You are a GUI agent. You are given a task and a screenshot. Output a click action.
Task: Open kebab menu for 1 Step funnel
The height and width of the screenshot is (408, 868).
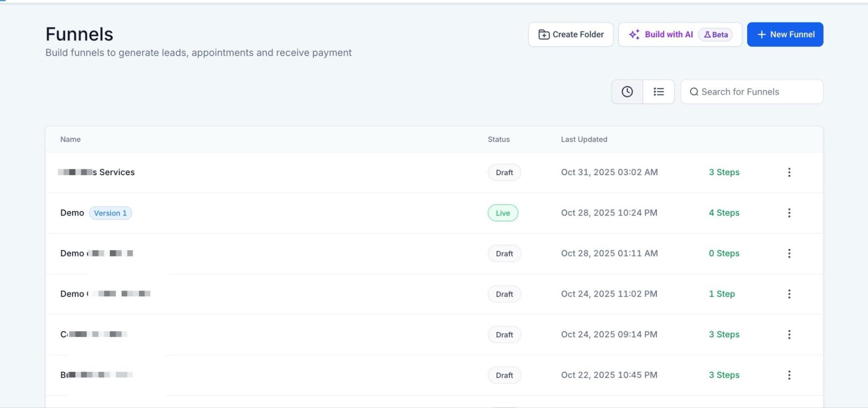coord(789,294)
